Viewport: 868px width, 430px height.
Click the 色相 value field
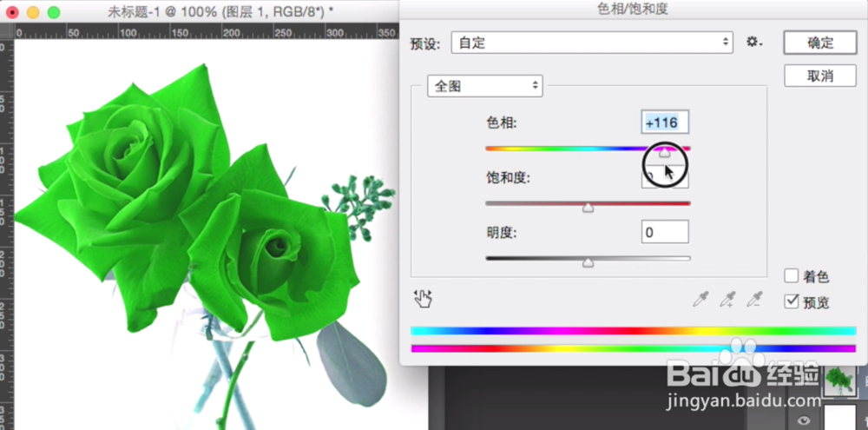(665, 122)
